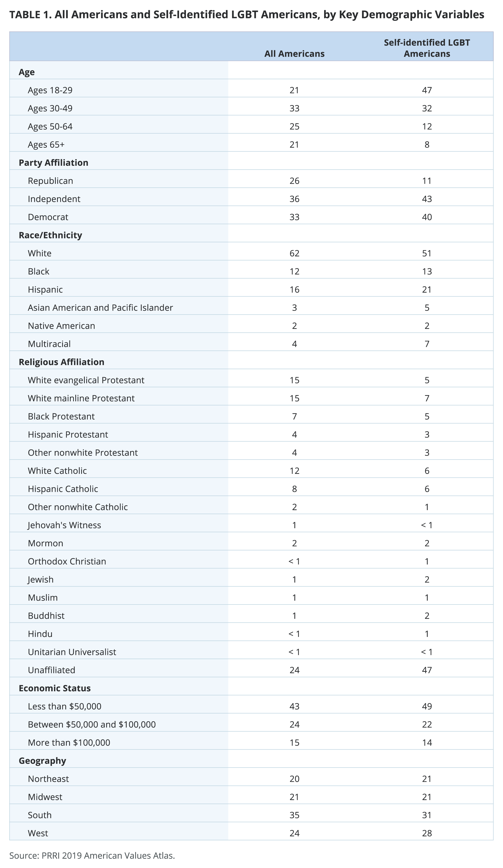Select the Self-identified LGBT Americans column header
The image size is (503, 868).
click(x=426, y=48)
